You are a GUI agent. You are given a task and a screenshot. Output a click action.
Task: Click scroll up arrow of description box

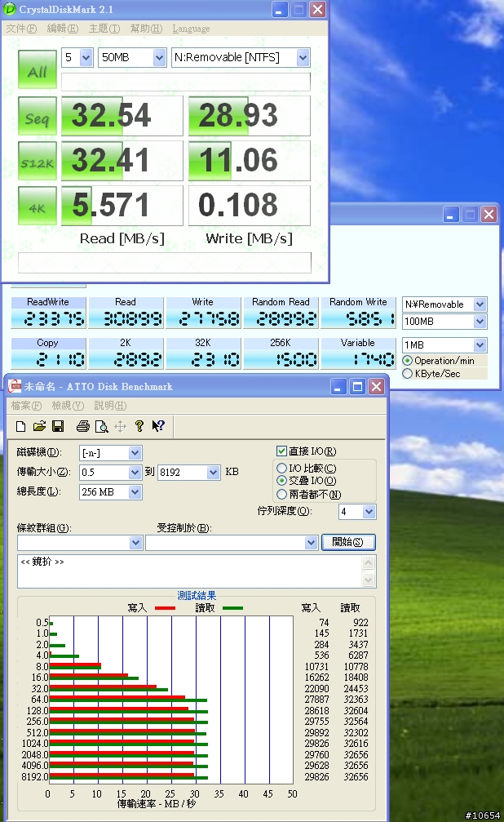[369, 562]
